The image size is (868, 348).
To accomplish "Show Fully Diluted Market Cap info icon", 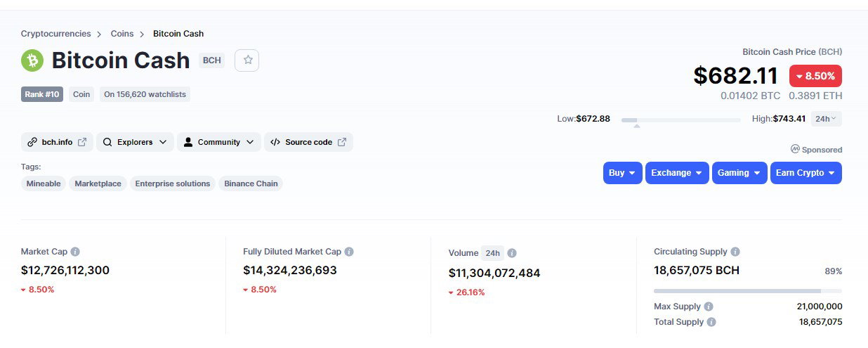I will pyautogui.click(x=349, y=252).
